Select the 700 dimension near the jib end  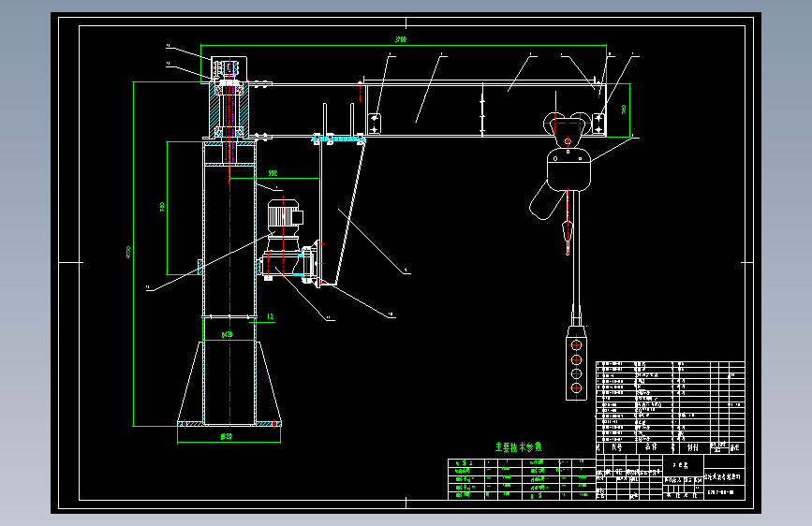point(624,110)
